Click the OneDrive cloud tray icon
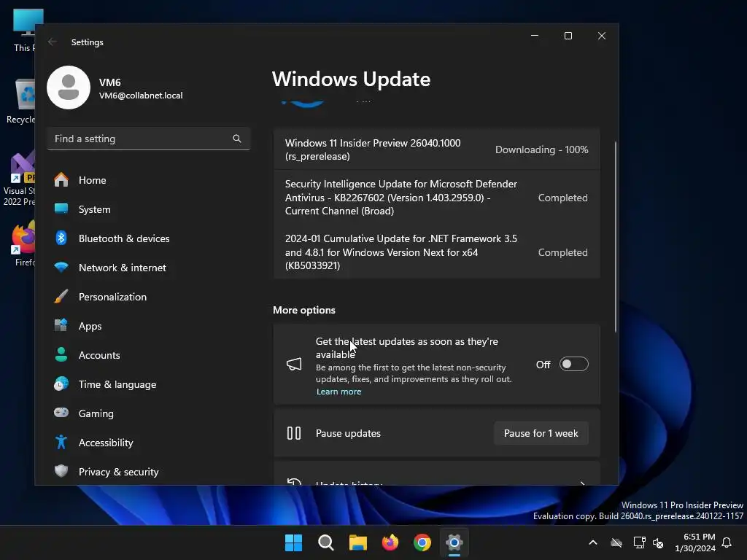 (616, 542)
